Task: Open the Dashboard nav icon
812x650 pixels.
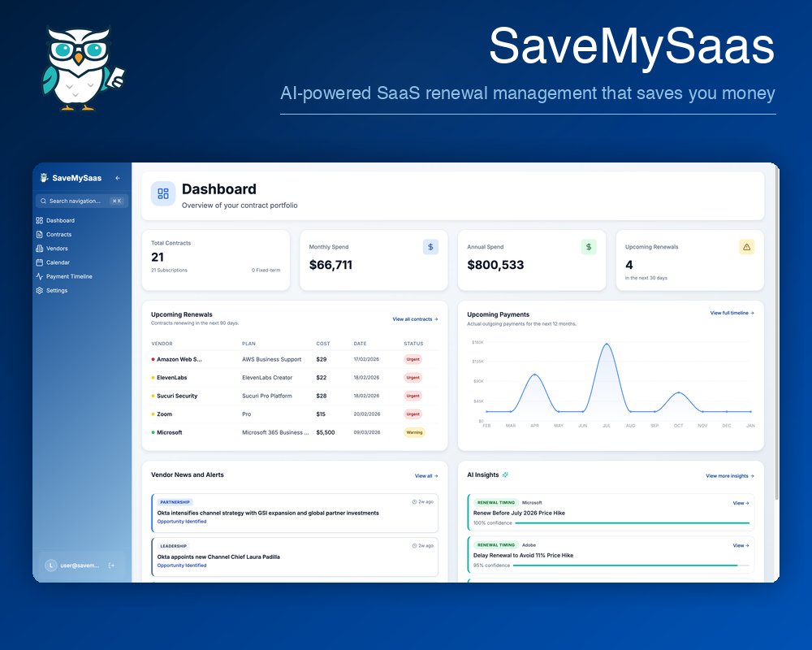Action: click(39, 220)
